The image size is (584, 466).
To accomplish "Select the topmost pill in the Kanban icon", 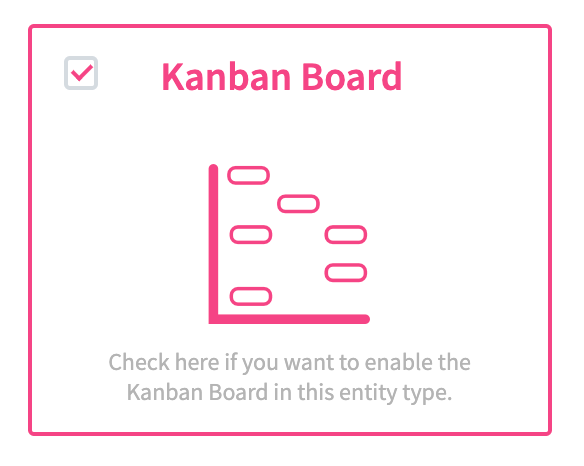I will click(x=248, y=175).
